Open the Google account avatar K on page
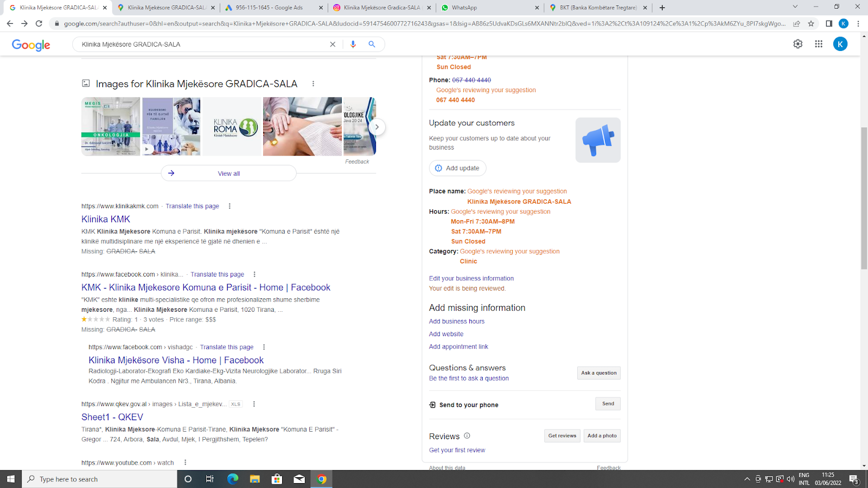868x488 pixels. (x=840, y=44)
